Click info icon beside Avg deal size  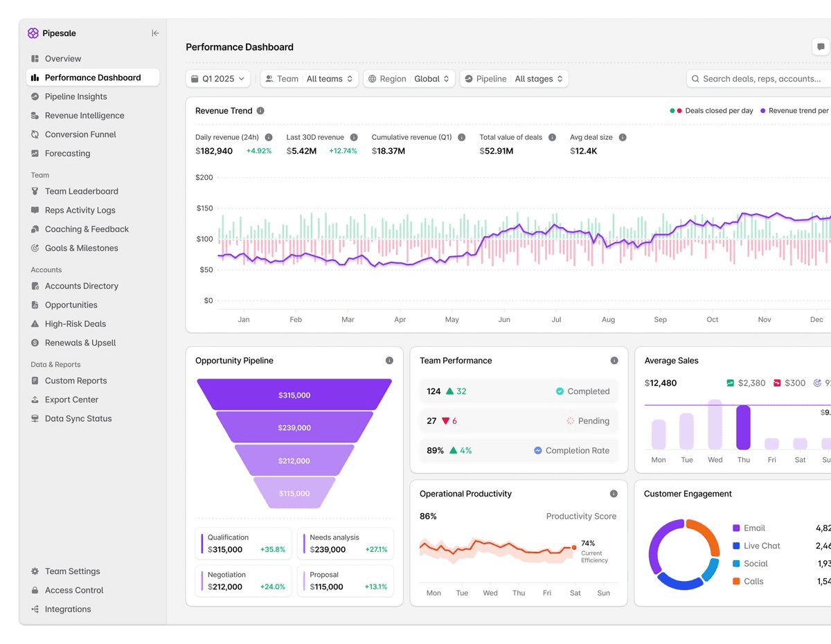click(x=623, y=137)
